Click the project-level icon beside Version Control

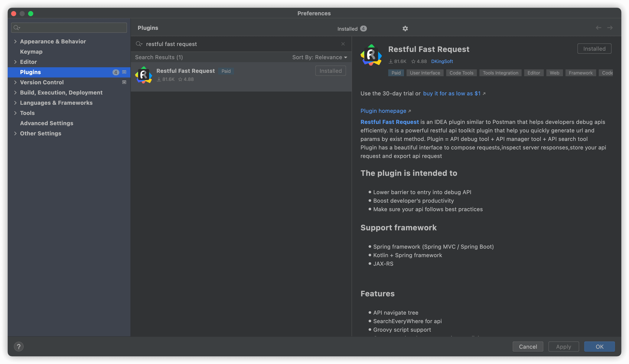tap(124, 82)
